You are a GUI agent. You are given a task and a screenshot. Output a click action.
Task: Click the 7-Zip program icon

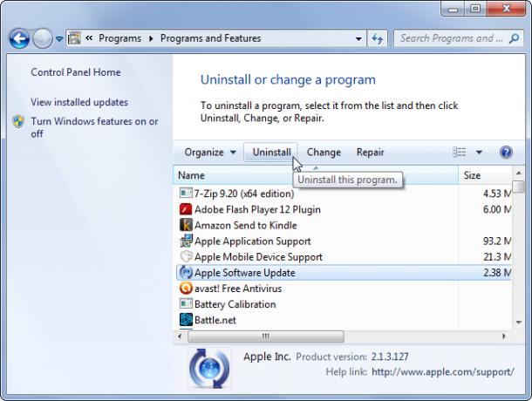[x=186, y=194]
